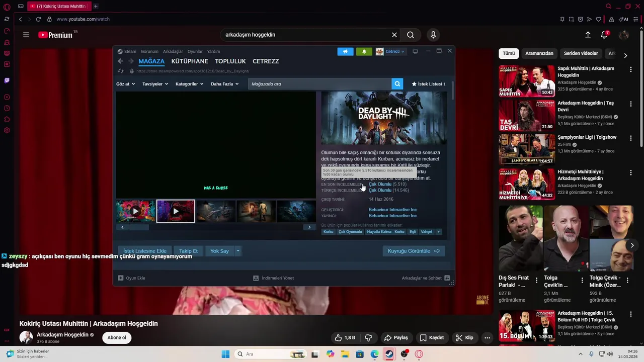644x362 pixels.
Task: Open Opera sidebar settings gear
Action: 7,130
